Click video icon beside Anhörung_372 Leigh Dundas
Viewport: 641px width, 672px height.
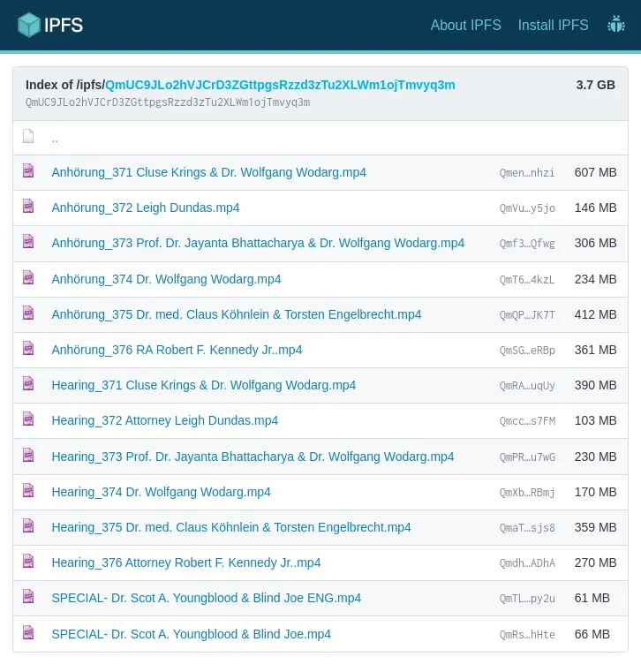(28, 206)
